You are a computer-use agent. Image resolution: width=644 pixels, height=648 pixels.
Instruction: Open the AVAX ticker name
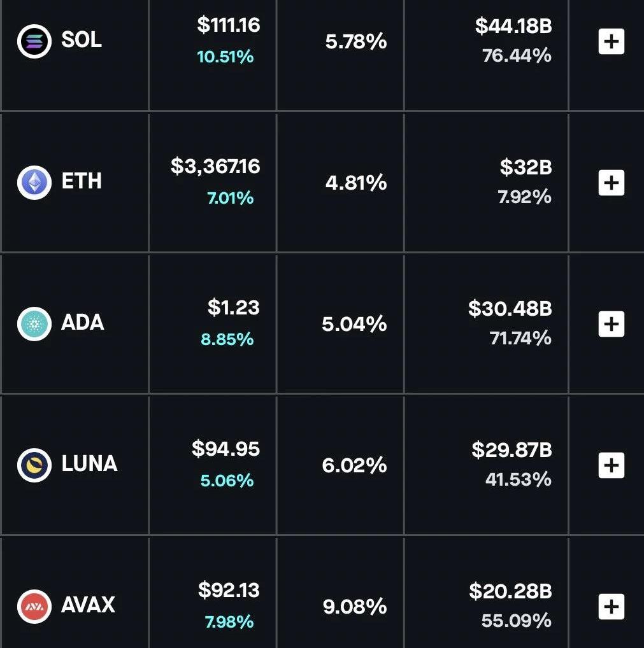[x=88, y=605]
